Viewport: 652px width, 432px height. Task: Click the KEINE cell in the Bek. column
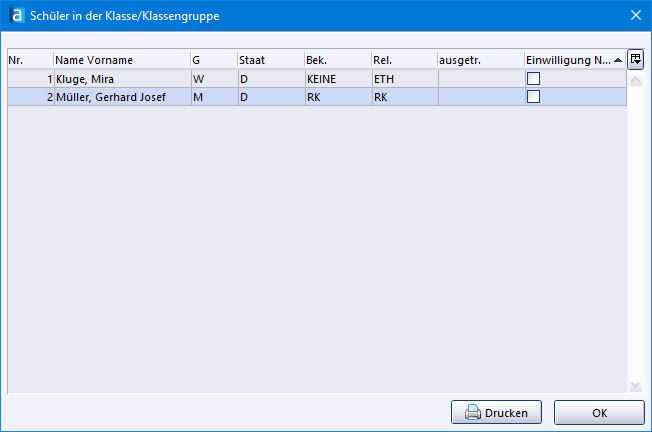point(336,78)
